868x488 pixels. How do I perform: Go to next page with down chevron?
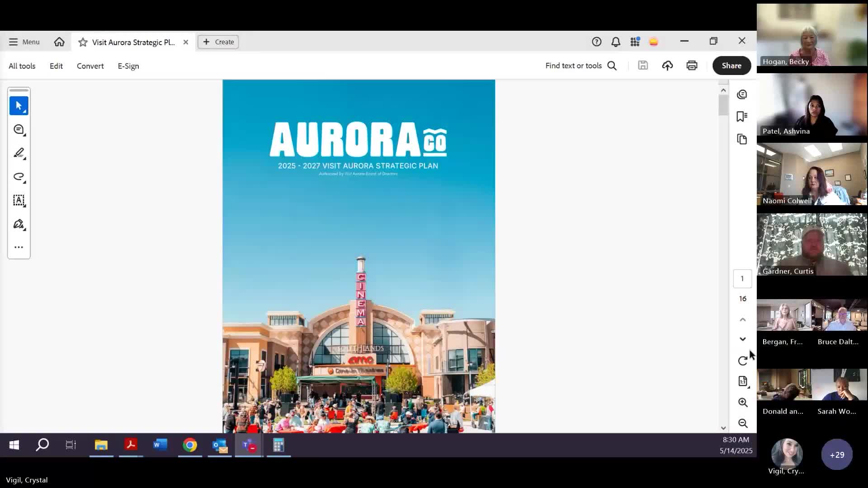742,339
